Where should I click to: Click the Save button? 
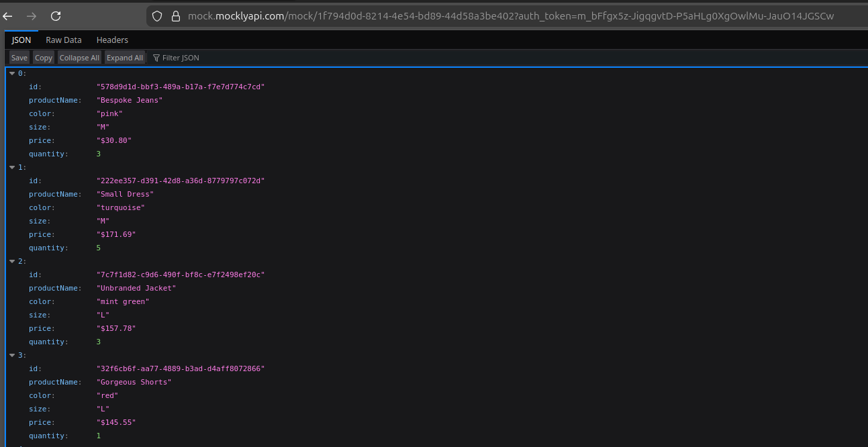click(18, 57)
